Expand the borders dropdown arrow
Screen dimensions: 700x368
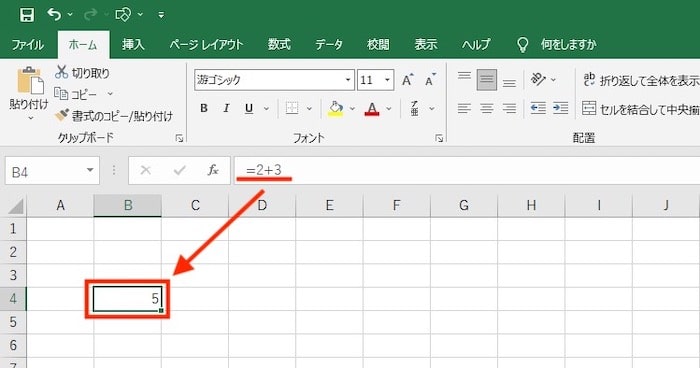[x=309, y=109]
